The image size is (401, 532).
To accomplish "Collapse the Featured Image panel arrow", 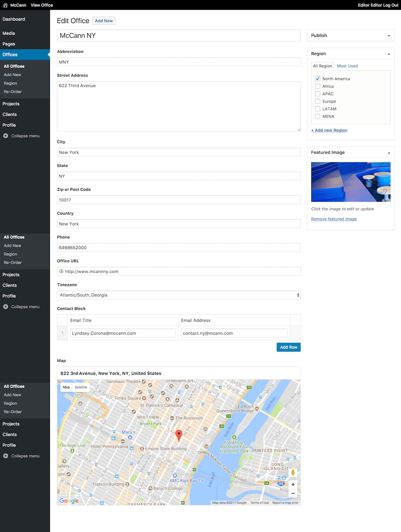I will (389, 152).
